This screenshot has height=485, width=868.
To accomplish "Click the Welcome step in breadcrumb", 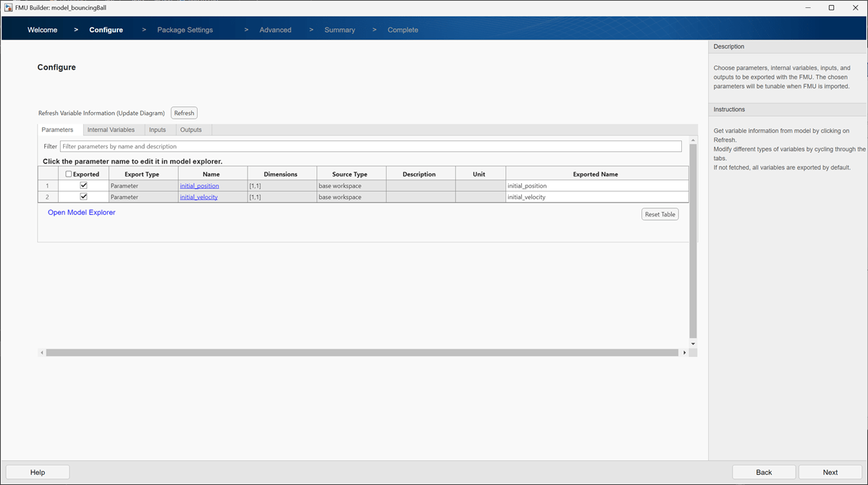I will point(42,30).
